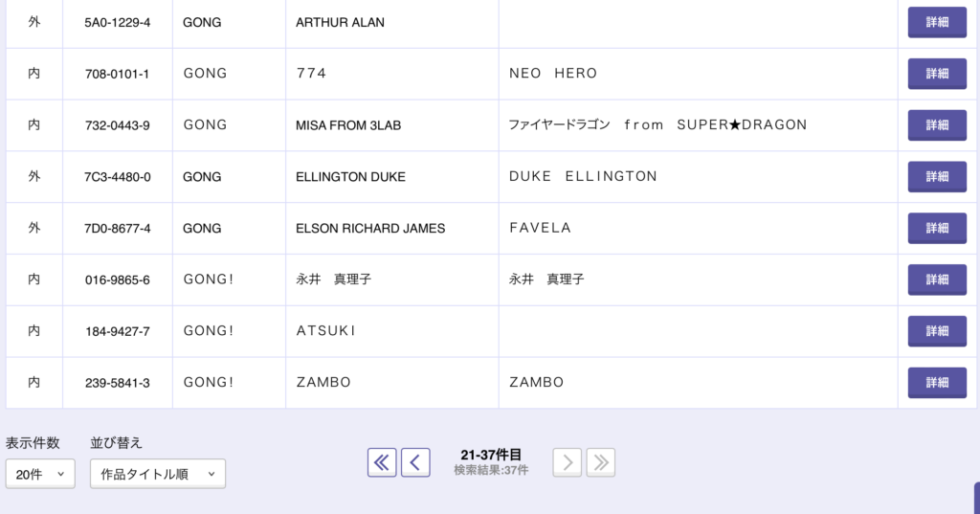Click the 21-37件目 result count text
The image size is (980, 514).
(491, 455)
